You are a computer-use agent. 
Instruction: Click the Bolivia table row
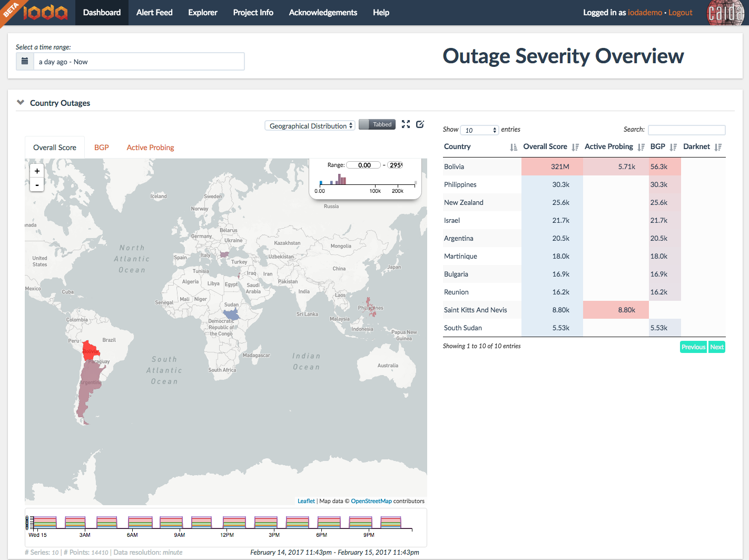[584, 166]
